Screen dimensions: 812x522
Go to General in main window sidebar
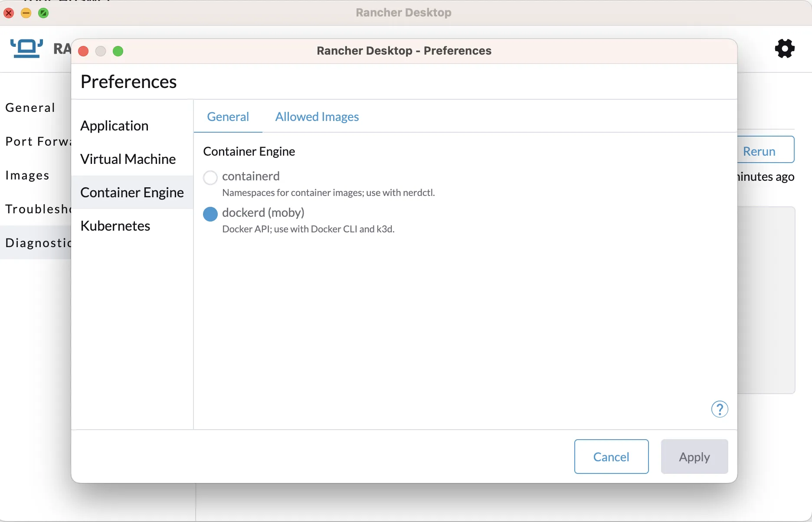pos(36,108)
